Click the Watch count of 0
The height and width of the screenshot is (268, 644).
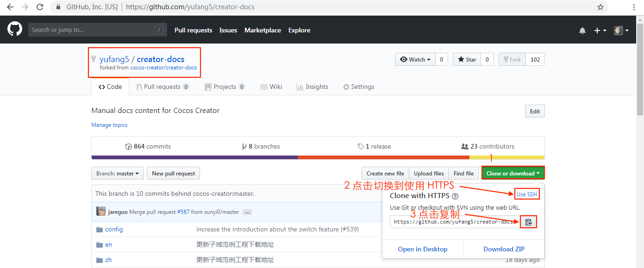click(x=441, y=59)
